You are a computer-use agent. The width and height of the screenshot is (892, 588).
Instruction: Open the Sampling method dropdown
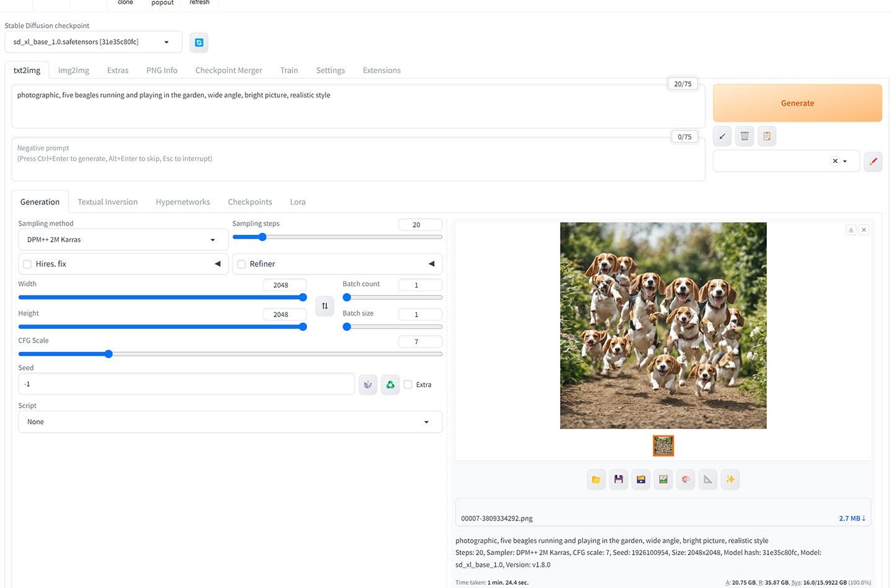123,240
